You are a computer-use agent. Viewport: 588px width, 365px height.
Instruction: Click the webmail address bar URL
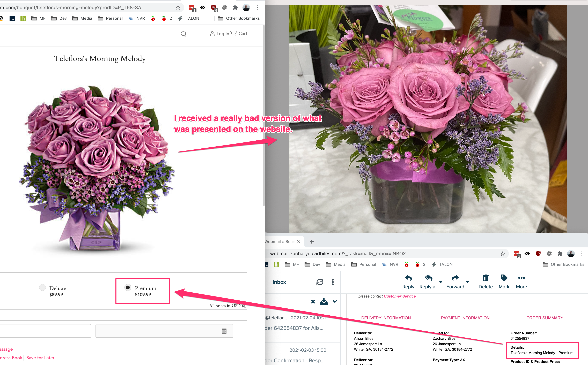[x=338, y=254]
